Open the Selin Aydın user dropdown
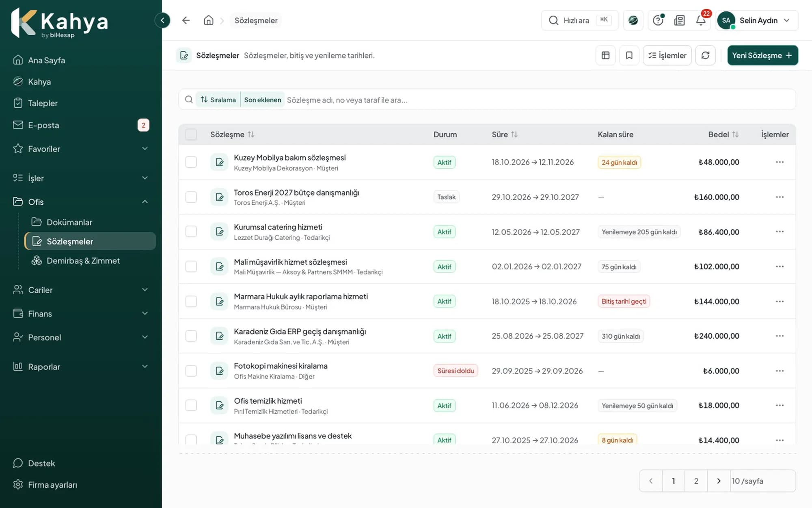The width and height of the screenshot is (812, 508). pos(757,20)
